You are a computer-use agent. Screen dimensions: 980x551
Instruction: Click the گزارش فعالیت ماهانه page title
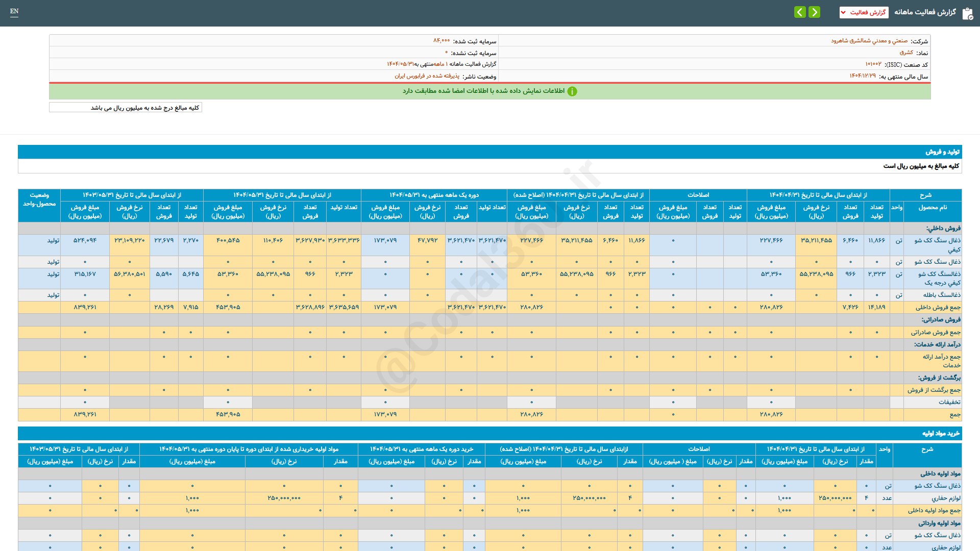tap(924, 12)
